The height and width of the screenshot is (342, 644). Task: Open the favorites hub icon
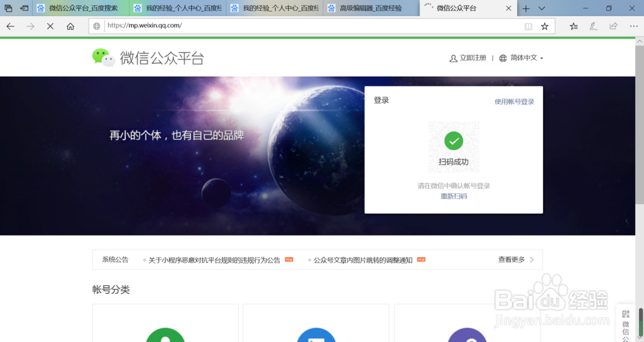(574, 26)
